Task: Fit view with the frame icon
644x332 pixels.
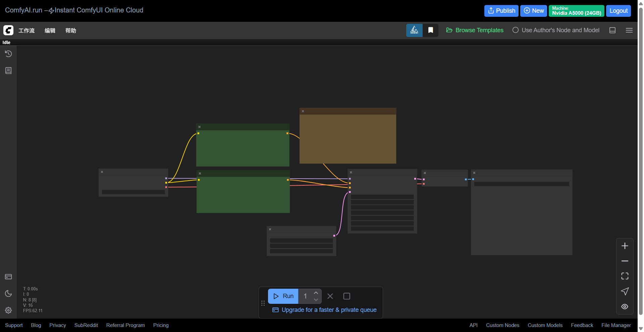Action: (625, 276)
